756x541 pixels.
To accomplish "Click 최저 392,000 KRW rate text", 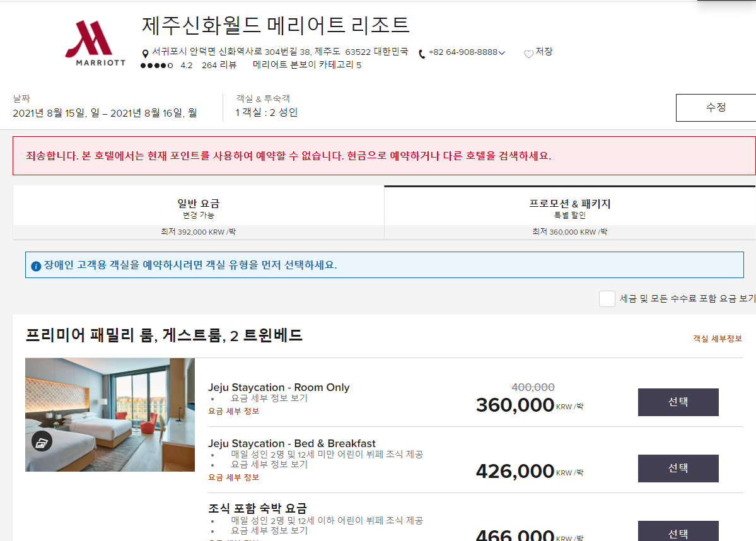I will click(198, 232).
